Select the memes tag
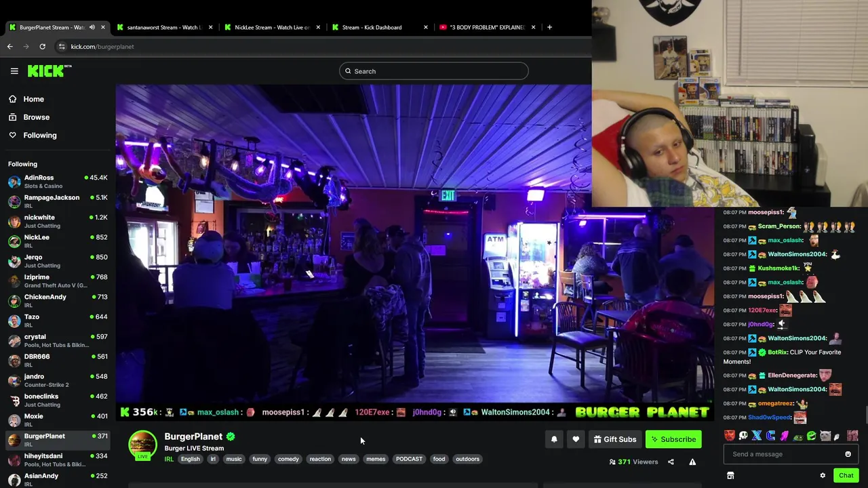This screenshot has height=488, width=868. click(x=376, y=459)
